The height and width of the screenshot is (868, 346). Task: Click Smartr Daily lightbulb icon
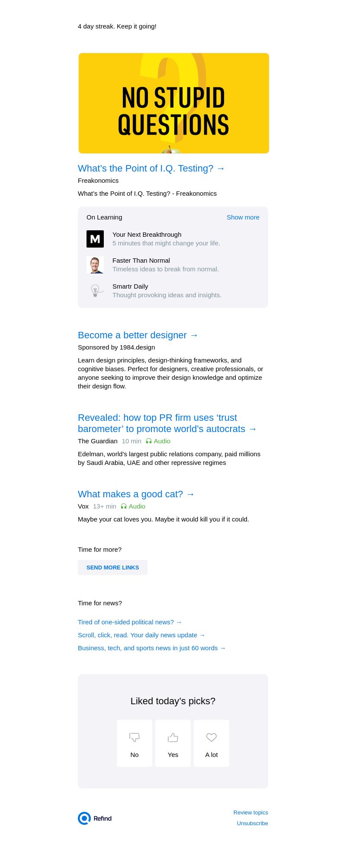95,291
